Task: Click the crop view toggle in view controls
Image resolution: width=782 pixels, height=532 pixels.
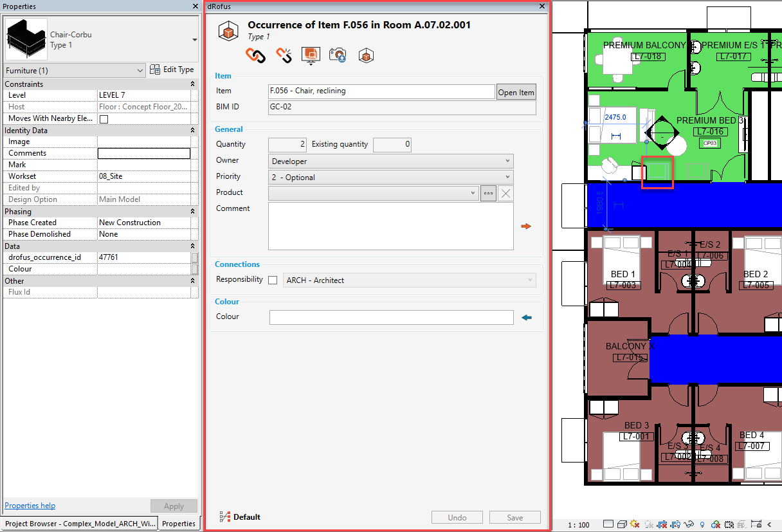Action: coord(660,524)
